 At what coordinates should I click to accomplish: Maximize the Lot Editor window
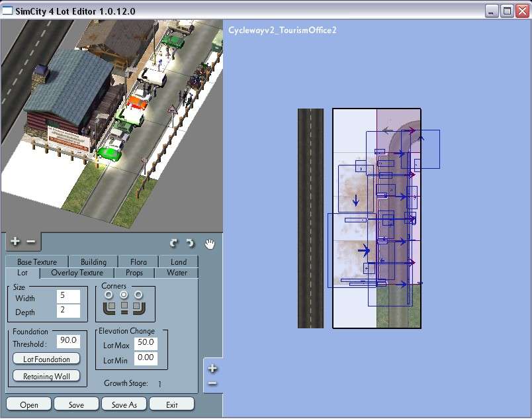click(507, 11)
